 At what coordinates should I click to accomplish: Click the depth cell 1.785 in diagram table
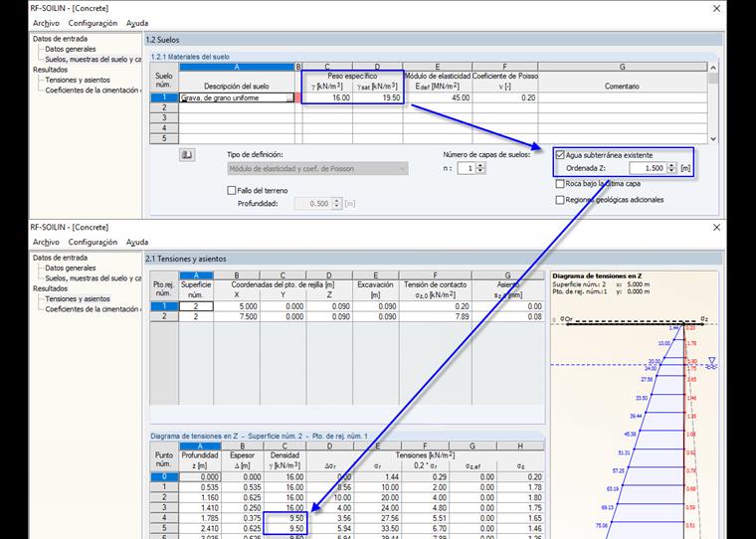[x=200, y=518]
